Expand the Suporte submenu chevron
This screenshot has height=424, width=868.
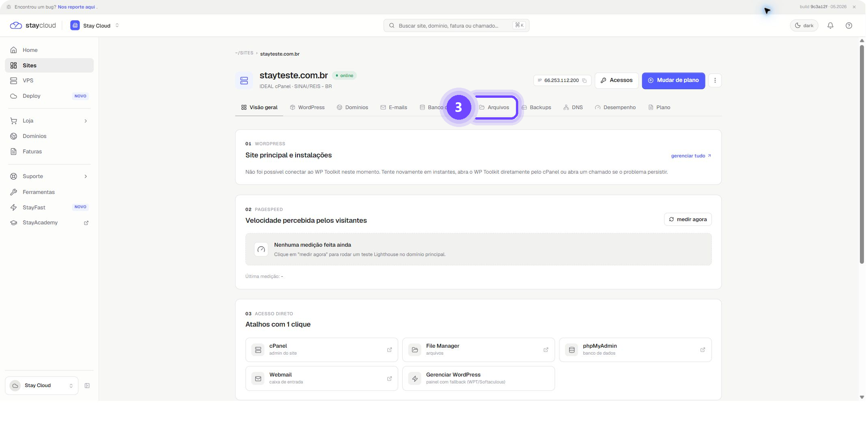[x=86, y=176]
